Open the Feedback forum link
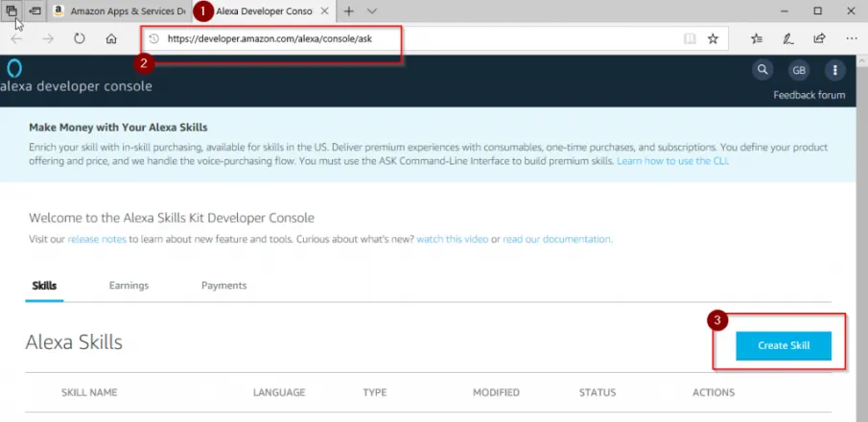The image size is (868, 422). point(809,95)
